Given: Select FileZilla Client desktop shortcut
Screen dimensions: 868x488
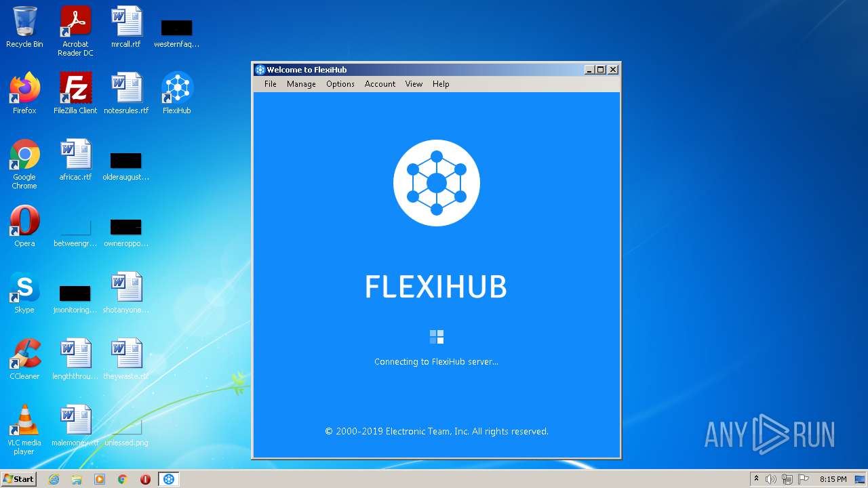Looking at the screenshot, I should tap(75, 94).
